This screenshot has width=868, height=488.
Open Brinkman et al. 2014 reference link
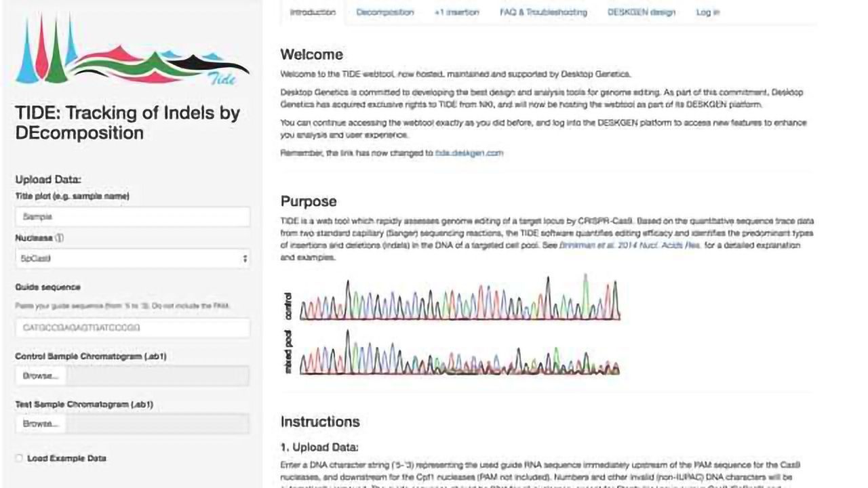(x=630, y=245)
